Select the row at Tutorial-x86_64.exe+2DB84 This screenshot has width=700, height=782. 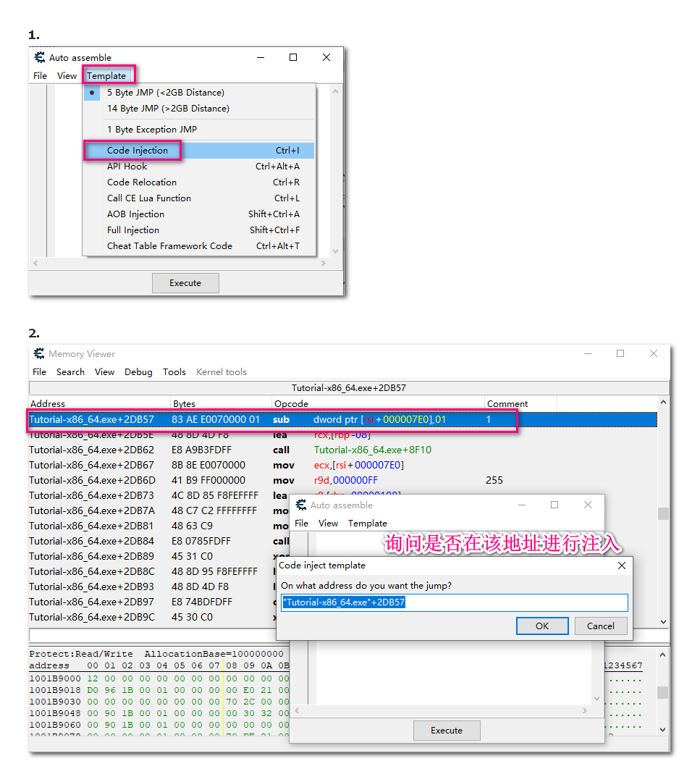click(x=161, y=541)
